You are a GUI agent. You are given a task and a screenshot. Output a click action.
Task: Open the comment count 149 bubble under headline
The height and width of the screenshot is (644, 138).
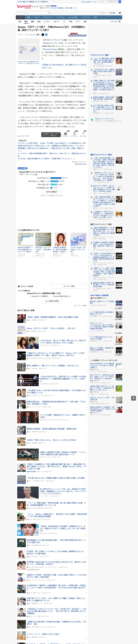click(x=33, y=35)
